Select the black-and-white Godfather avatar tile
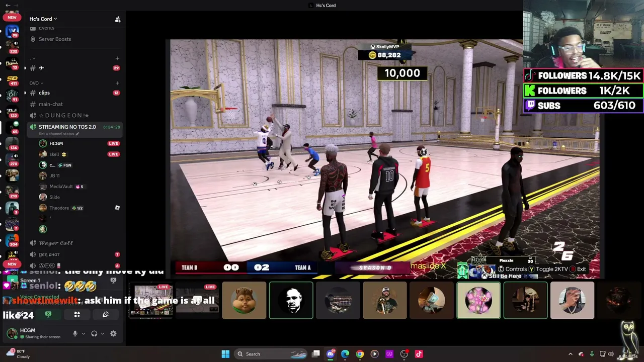The height and width of the screenshot is (362, 644). (291, 301)
